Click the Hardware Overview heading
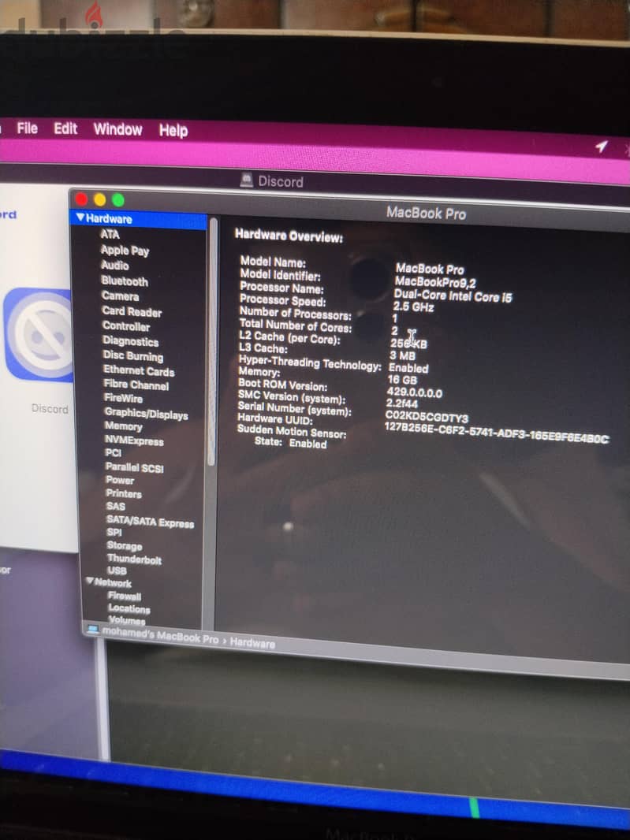The height and width of the screenshot is (840, 630). coord(289,235)
